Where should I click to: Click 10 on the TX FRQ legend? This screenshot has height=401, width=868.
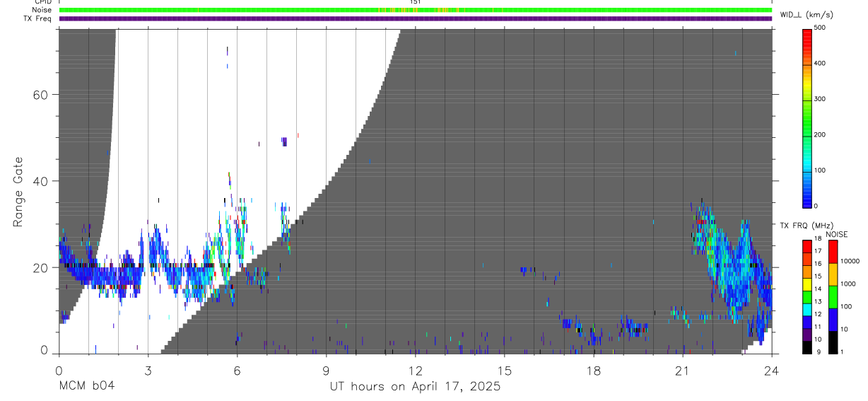point(818,339)
